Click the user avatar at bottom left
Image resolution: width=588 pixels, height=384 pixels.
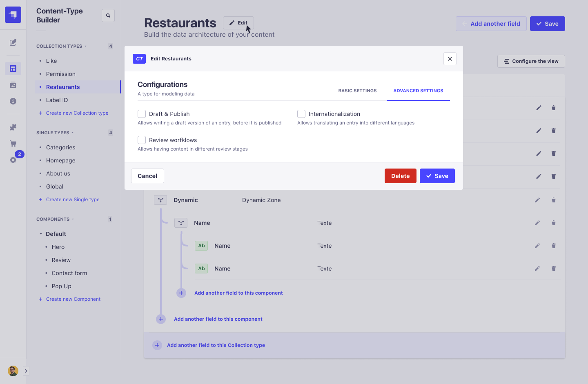click(x=13, y=371)
